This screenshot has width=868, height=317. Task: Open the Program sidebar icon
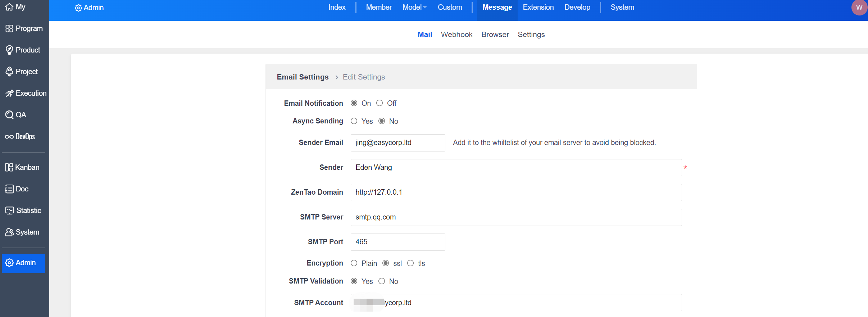pos(9,28)
